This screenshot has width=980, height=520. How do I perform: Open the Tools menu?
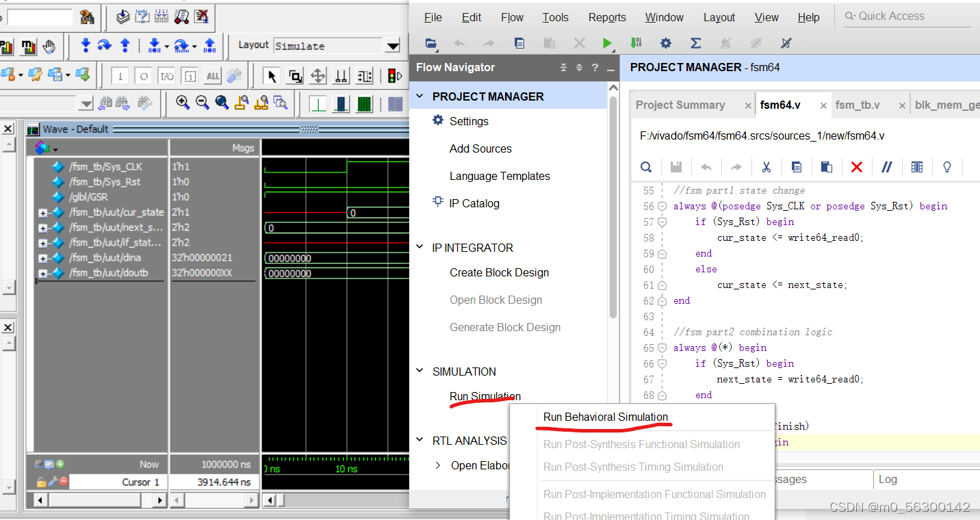[x=556, y=17]
